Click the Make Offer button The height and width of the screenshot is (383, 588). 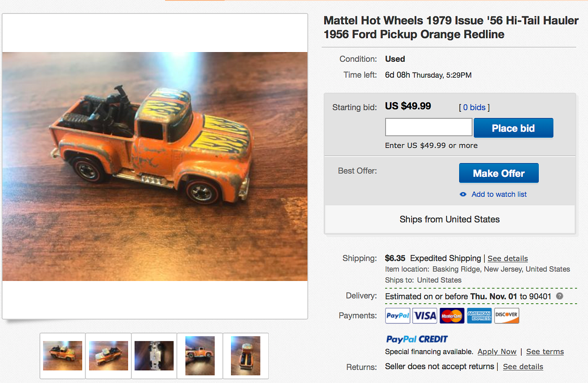pos(499,173)
